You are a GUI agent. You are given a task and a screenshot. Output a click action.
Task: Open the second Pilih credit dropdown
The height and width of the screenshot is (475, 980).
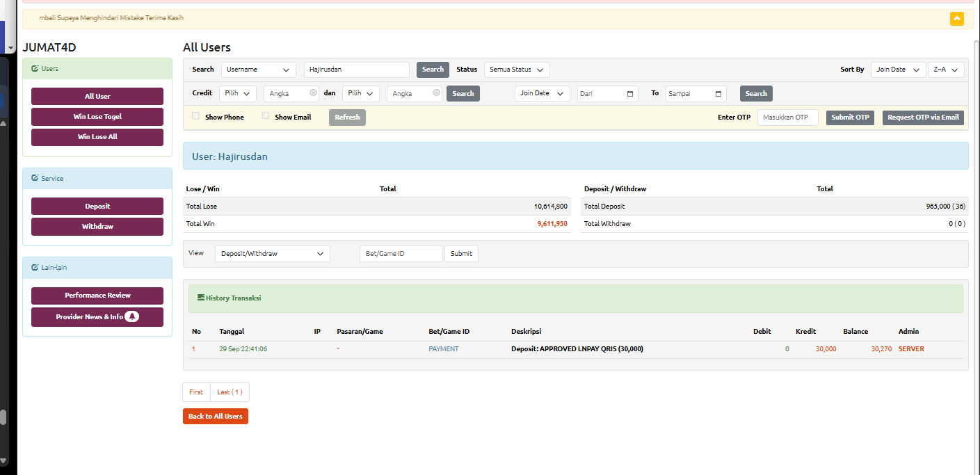click(361, 93)
